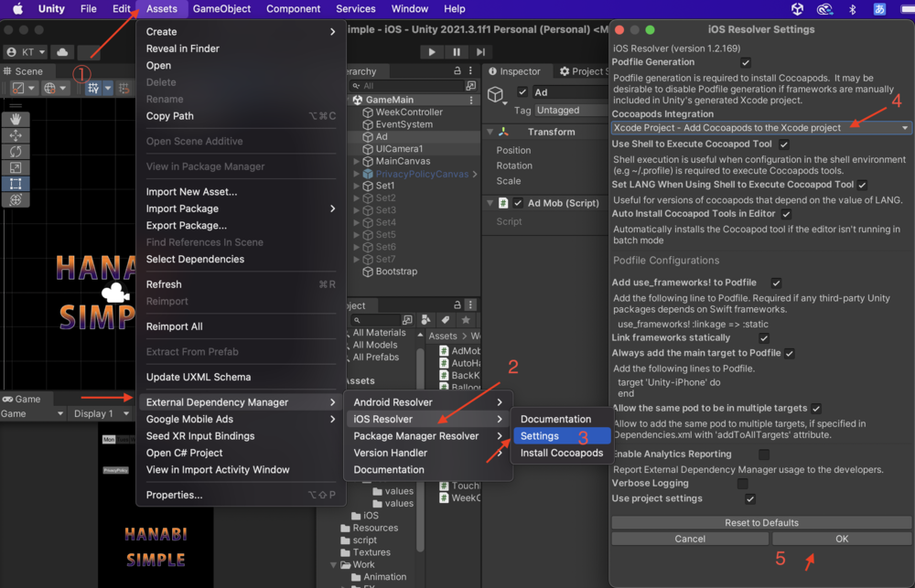
Task: Enable Analytics Reporting checkbox
Action: tap(763, 454)
